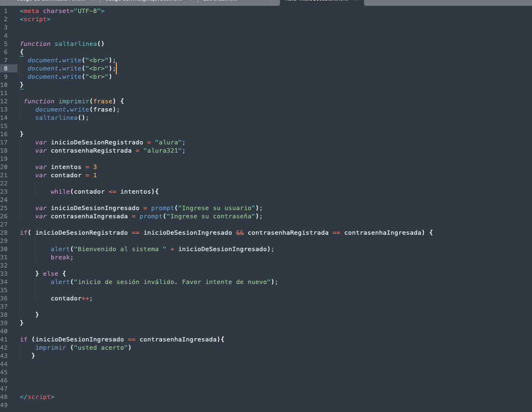Click the variable inicioDeSesionIngresado on line 25
The height and width of the screenshot is (412, 532).
pos(95,208)
